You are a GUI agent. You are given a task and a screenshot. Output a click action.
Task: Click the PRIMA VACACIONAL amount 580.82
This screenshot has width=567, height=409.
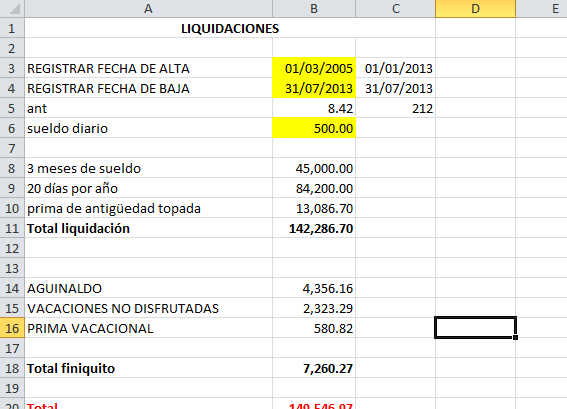tap(314, 328)
